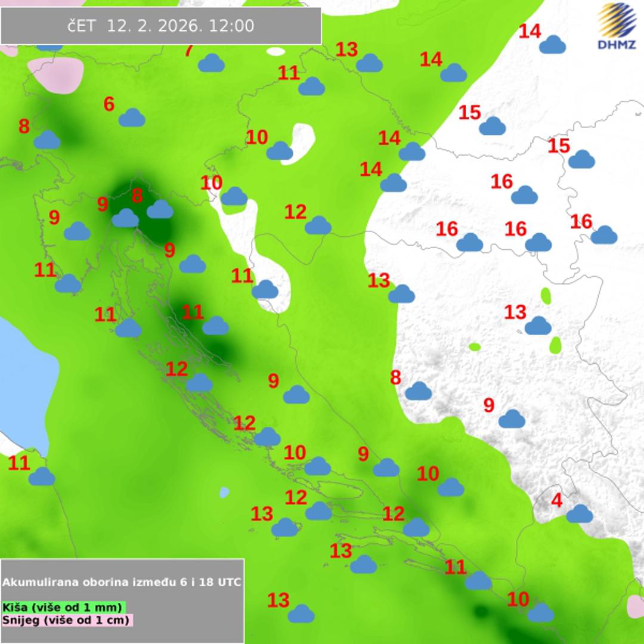Click the tiny blue patch in the green sea area

pos(224,493)
